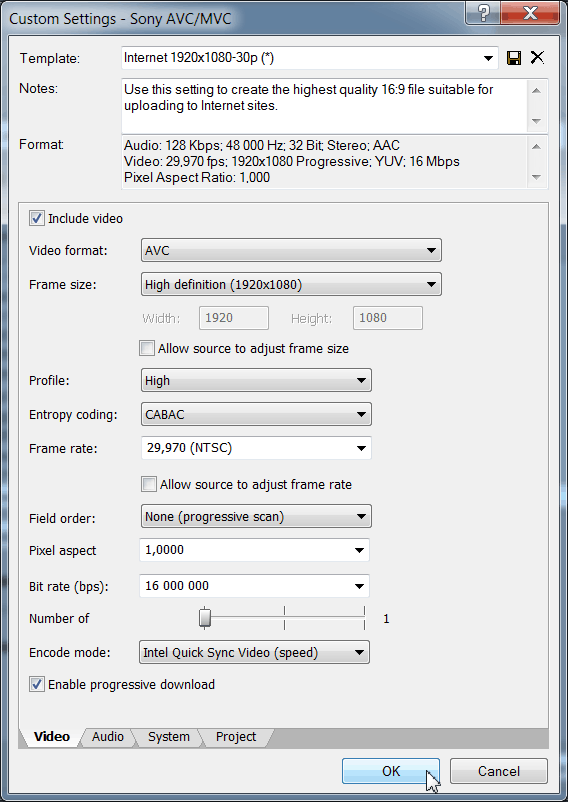The image size is (568, 802).
Task: Click the Video 29,970 fps format line
Action: [292, 162]
